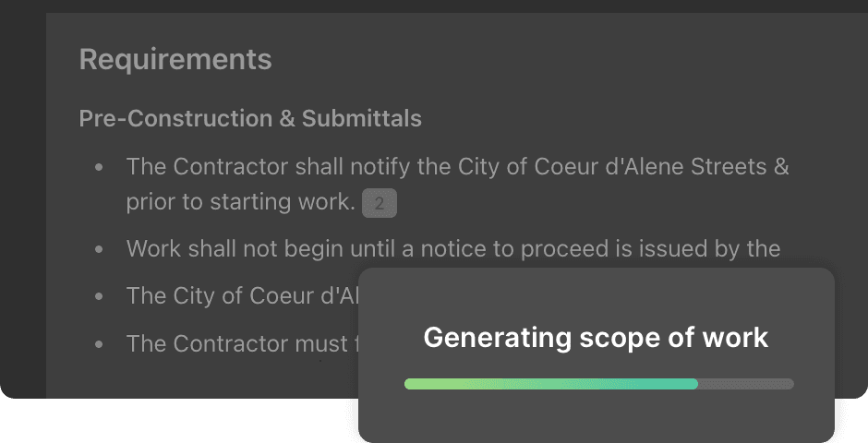The width and height of the screenshot is (868, 443).
Task: Click the citation badge numbered 2
Action: pyautogui.click(x=379, y=203)
